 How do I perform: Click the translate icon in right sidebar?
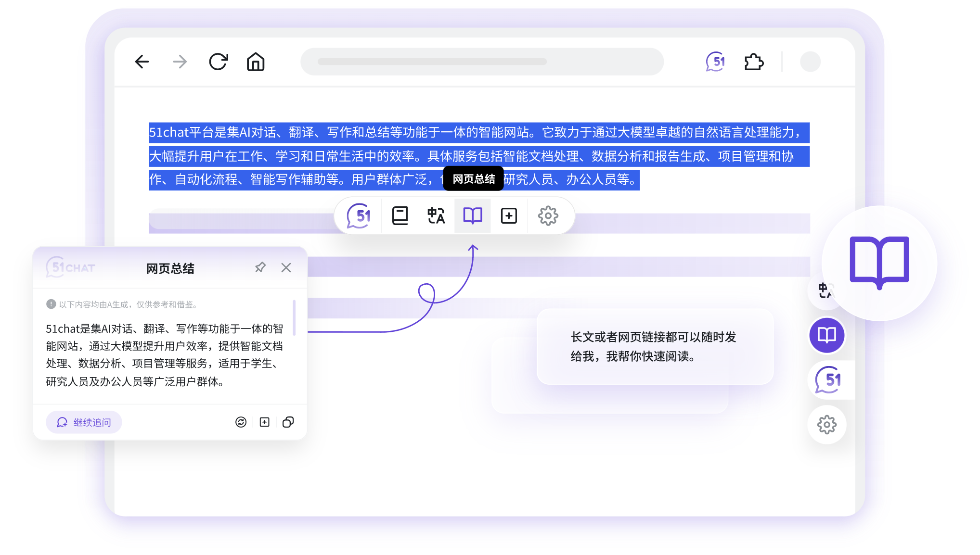click(x=824, y=290)
